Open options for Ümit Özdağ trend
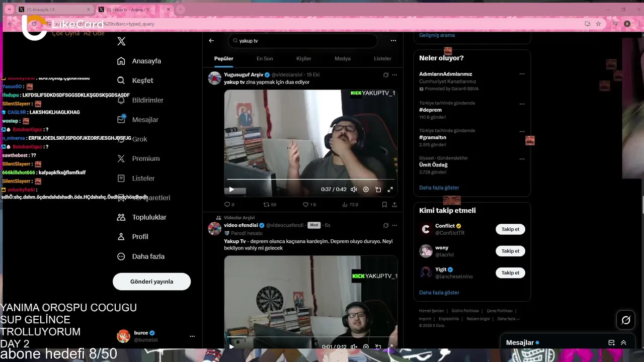644x362 pixels. 522,159
